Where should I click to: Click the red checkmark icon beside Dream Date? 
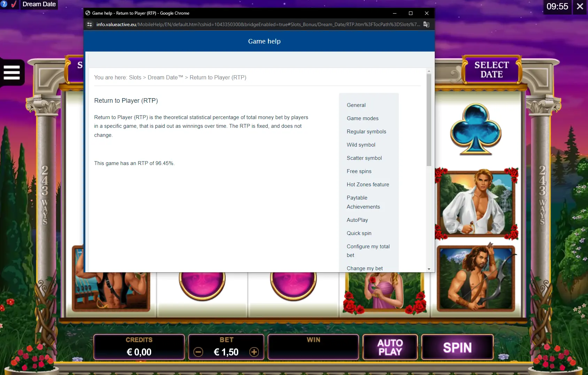click(x=14, y=4)
